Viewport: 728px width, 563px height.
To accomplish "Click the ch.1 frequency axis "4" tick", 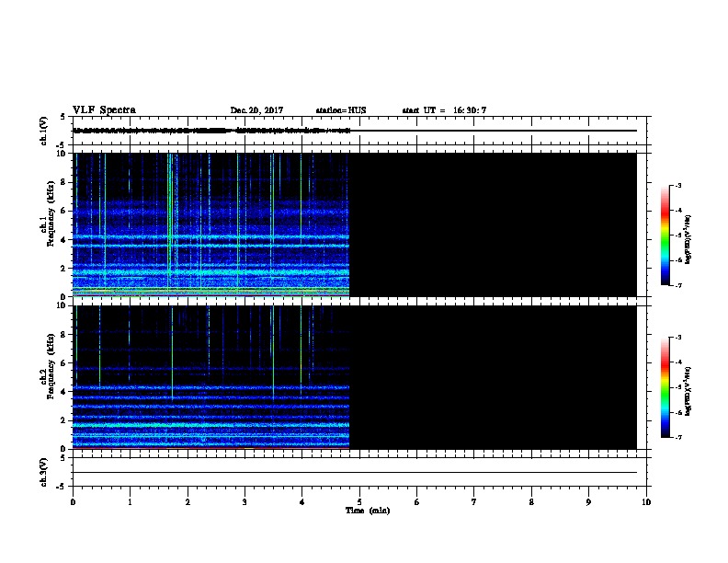I will [x=64, y=240].
